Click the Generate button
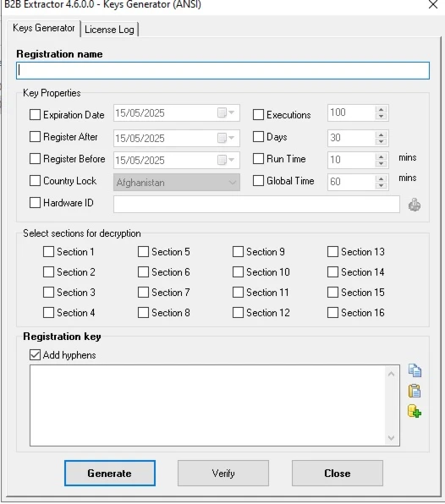The height and width of the screenshot is (504, 445). [x=110, y=474]
